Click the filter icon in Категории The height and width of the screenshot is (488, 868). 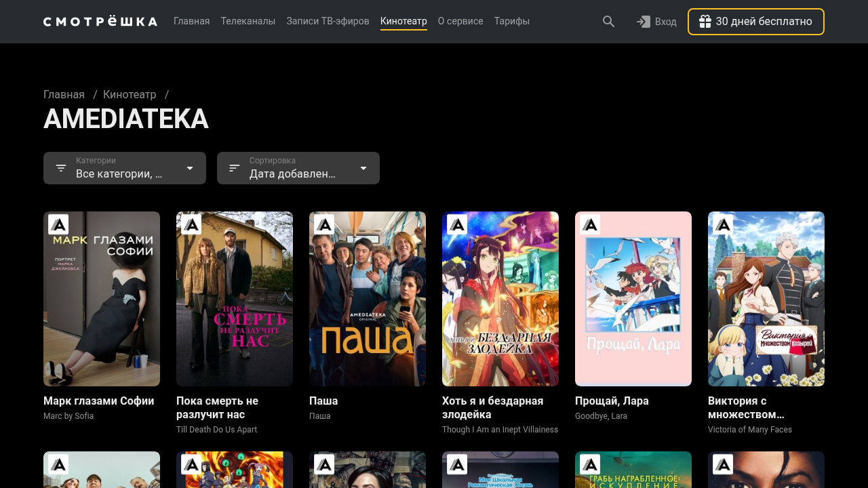coord(61,168)
